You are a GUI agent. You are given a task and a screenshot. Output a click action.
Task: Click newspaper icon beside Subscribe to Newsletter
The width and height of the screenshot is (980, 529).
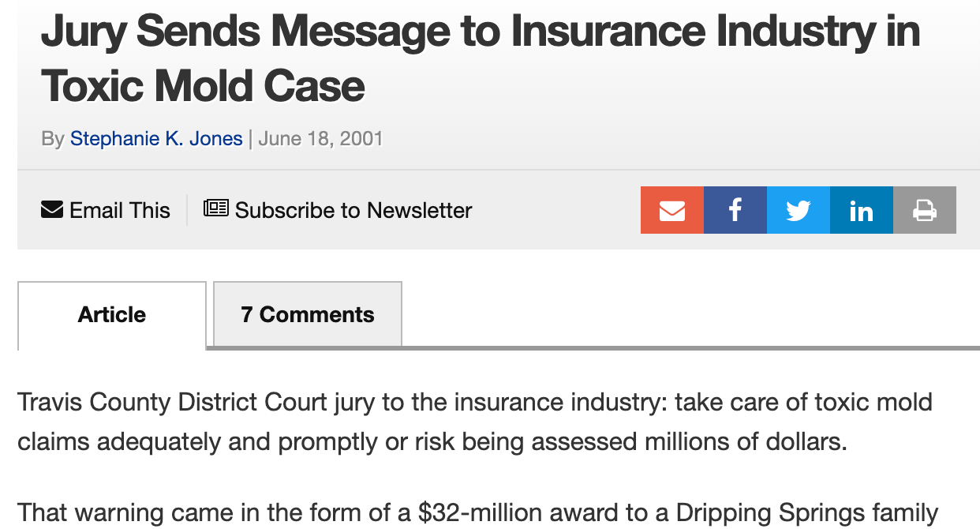click(216, 208)
